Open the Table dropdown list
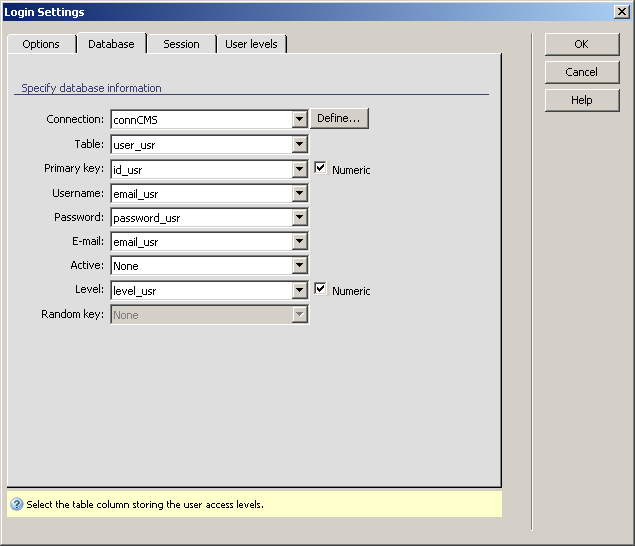 tap(299, 145)
